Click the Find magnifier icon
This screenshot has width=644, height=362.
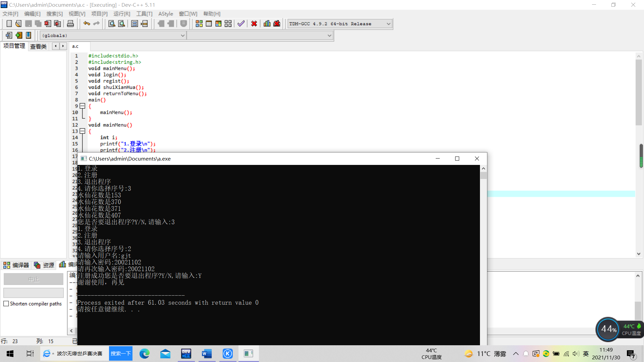(x=112, y=24)
